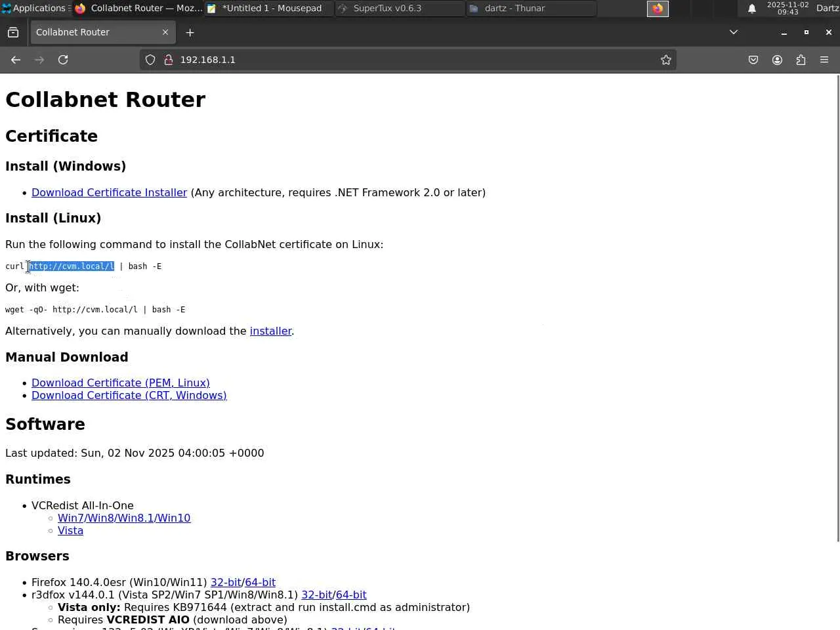The image size is (840, 630).
Task: Click the insecure connection lock icon
Action: (169, 60)
